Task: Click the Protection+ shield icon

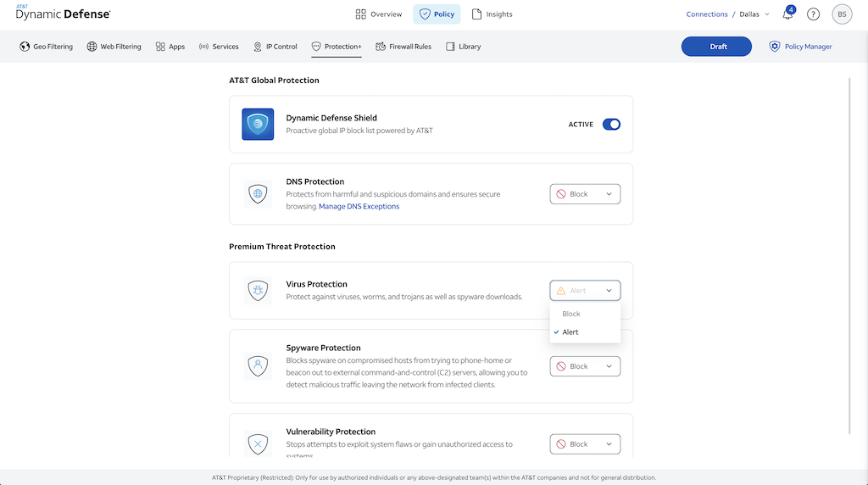Action: pyautogui.click(x=316, y=47)
